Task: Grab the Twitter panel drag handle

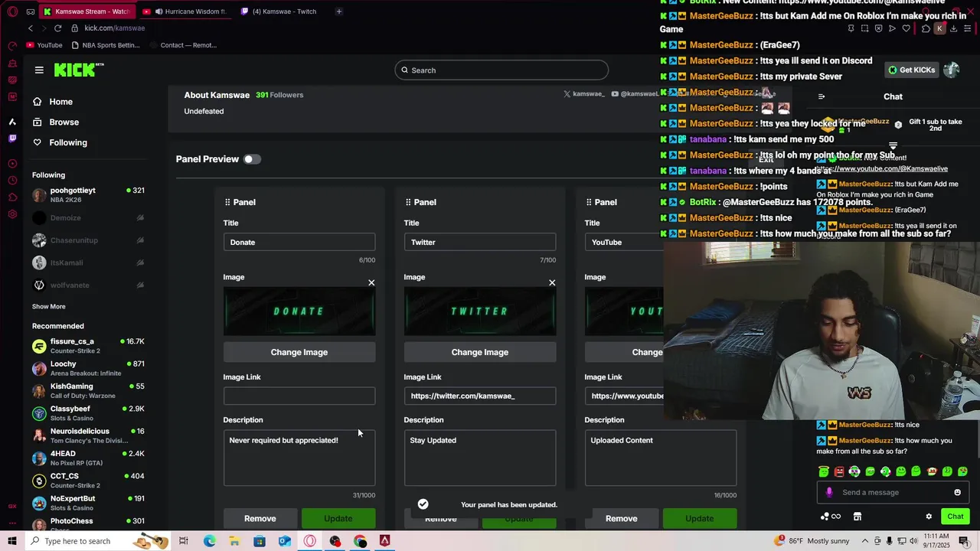Action: coord(408,202)
